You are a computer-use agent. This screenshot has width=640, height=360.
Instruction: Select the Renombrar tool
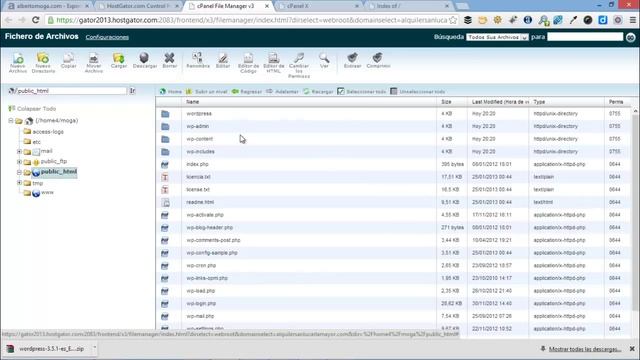[x=198, y=60]
